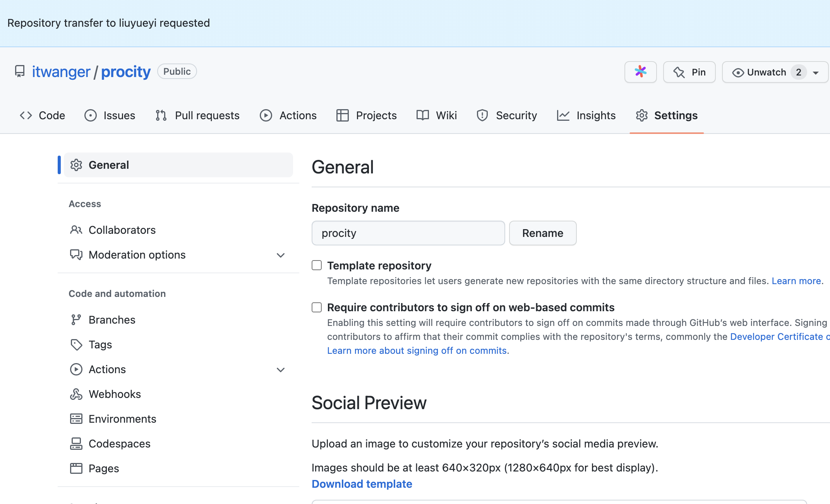Click the Collaborators people icon
830x504 pixels.
(x=76, y=230)
